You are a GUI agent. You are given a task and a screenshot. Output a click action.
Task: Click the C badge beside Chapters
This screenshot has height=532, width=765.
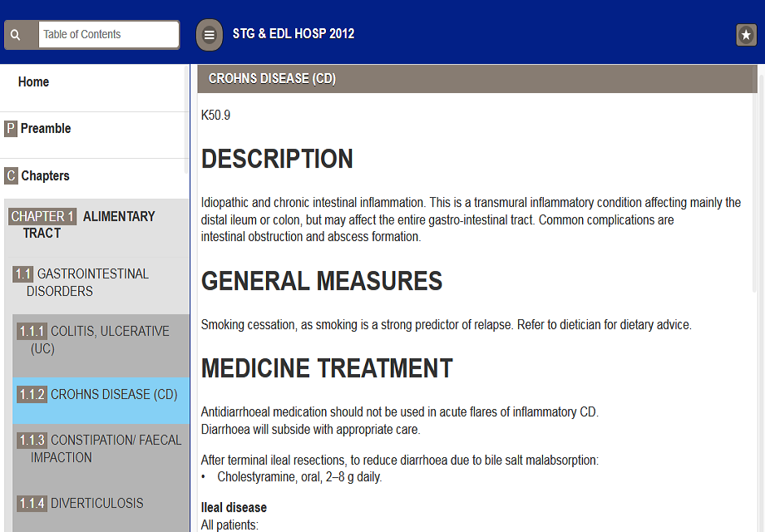11,175
